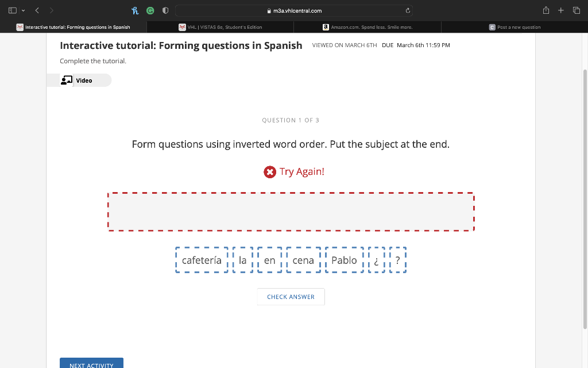The width and height of the screenshot is (588, 368).
Task: Select the 'Pablo' word tile
Action: coord(345,260)
